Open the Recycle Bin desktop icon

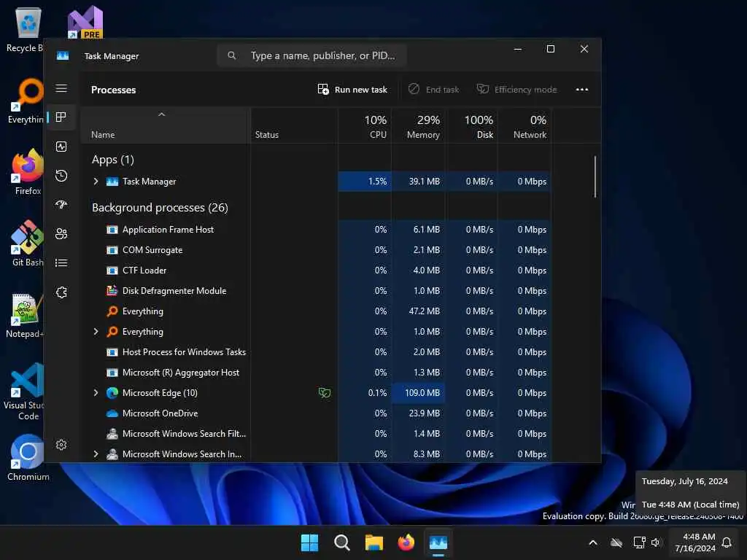pyautogui.click(x=26, y=31)
